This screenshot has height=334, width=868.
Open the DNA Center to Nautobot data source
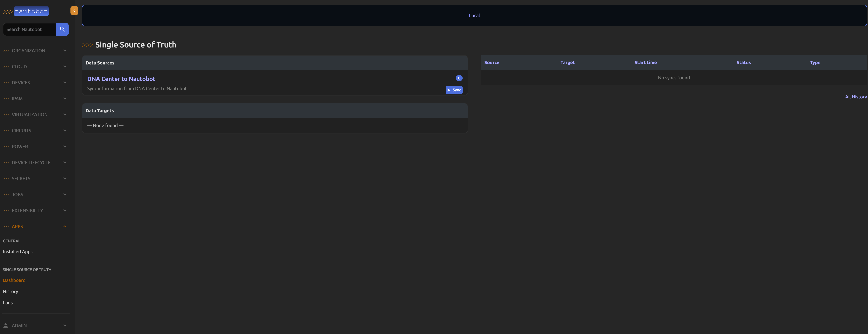coord(121,79)
